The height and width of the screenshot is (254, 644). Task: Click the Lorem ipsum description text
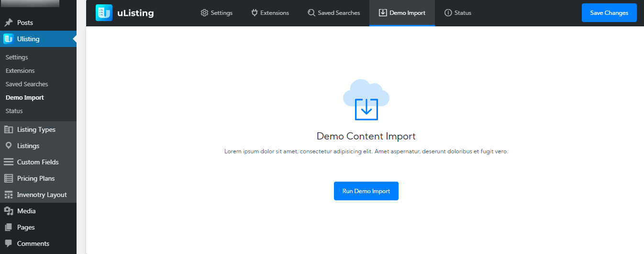pyautogui.click(x=366, y=151)
